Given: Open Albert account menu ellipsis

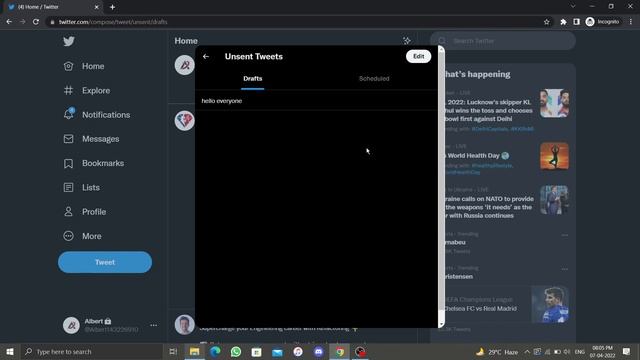Looking at the screenshot, I should 153,325.
